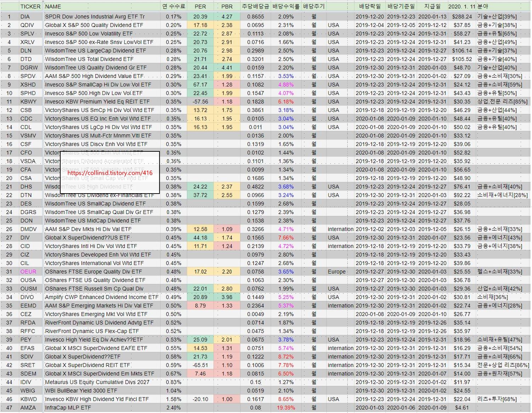The height and width of the screenshot is (413, 532).
Task: Select the 배당수익률 header cell
Action: tap(286, 6)
